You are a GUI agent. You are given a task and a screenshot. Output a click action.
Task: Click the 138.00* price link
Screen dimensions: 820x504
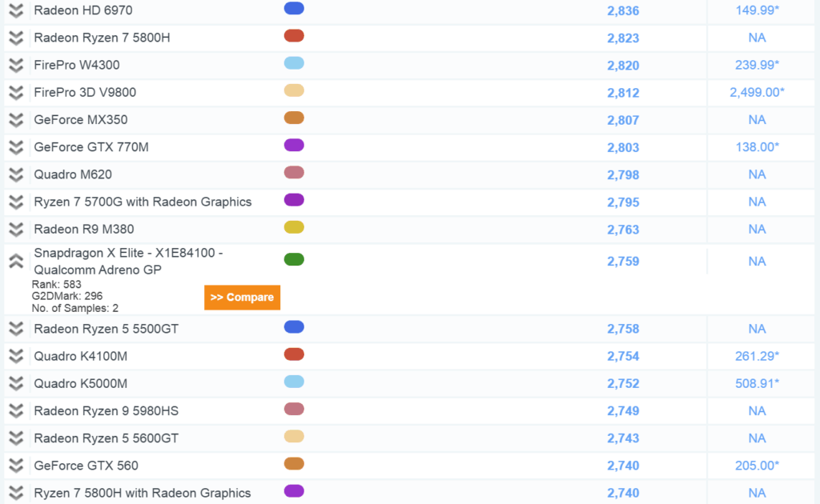758,147
